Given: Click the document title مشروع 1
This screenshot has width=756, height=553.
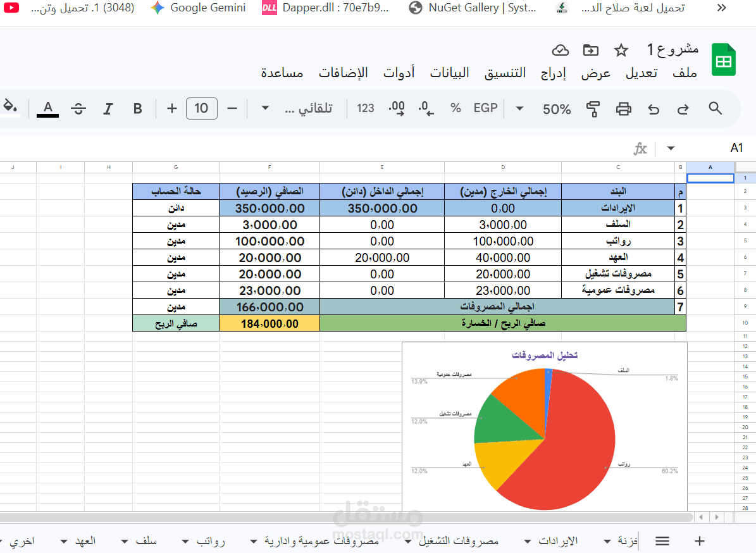Looking at the screenshot, I should coord(672,49).
